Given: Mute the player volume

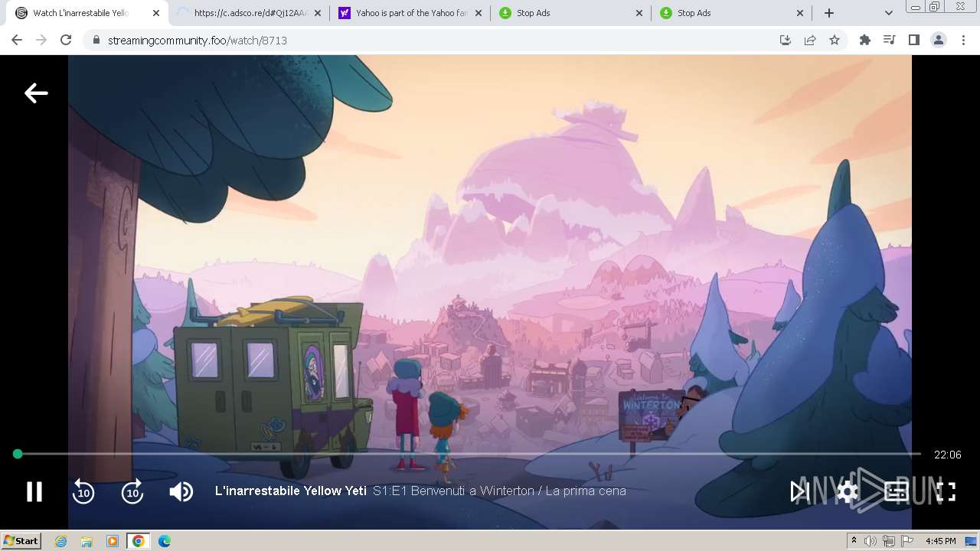Looking at the screenshot, I should (x=181, y=491).
